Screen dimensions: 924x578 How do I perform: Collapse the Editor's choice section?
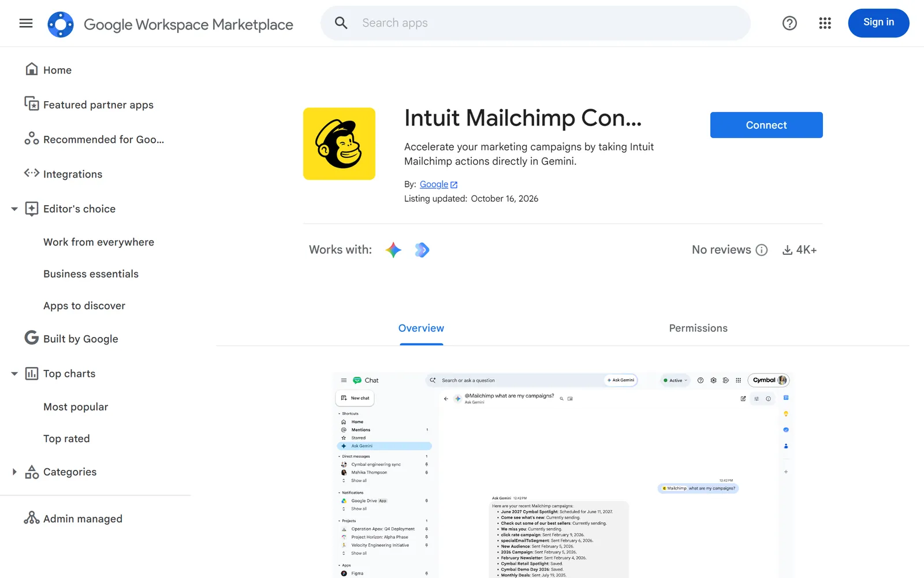tap(14, 209)
